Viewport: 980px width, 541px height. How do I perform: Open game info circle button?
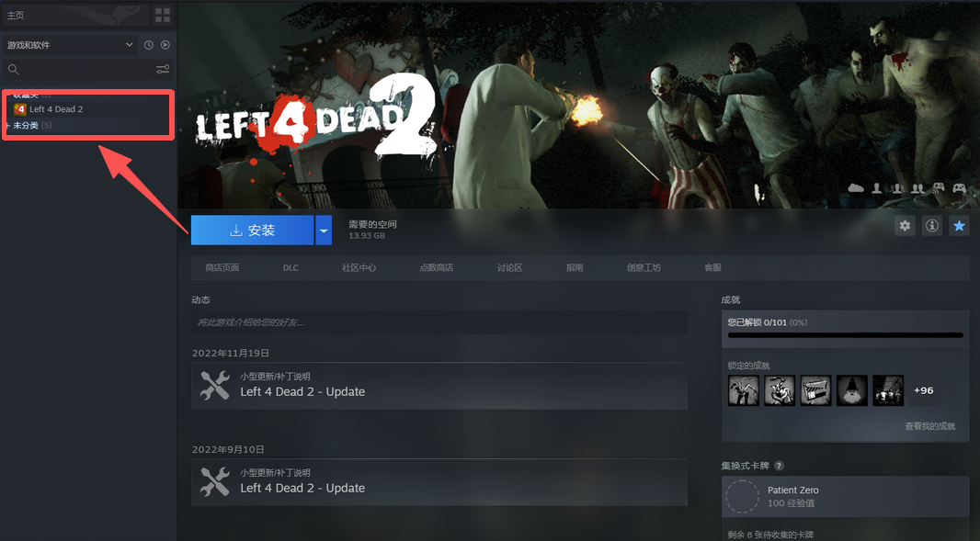(x=932, y=226)
